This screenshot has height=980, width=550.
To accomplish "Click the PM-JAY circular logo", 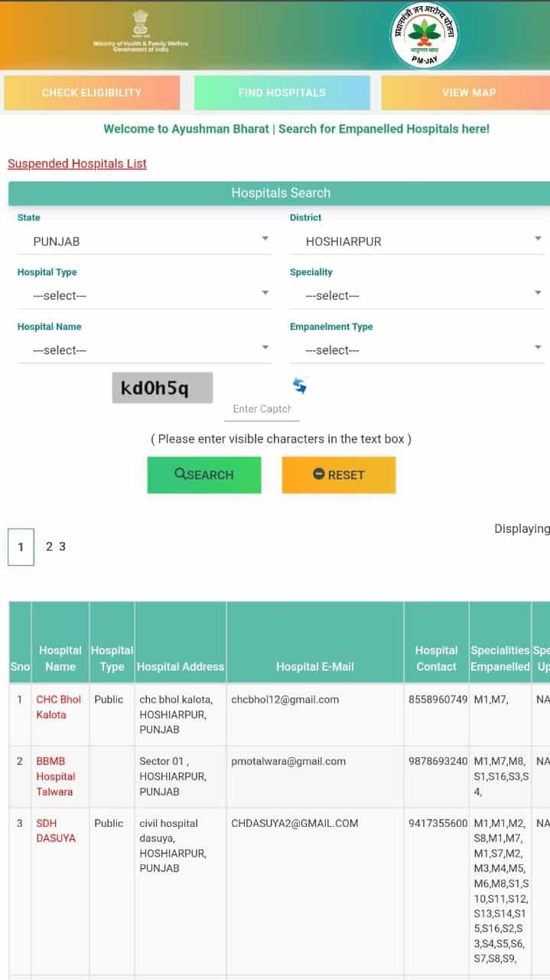I will 424,35.
